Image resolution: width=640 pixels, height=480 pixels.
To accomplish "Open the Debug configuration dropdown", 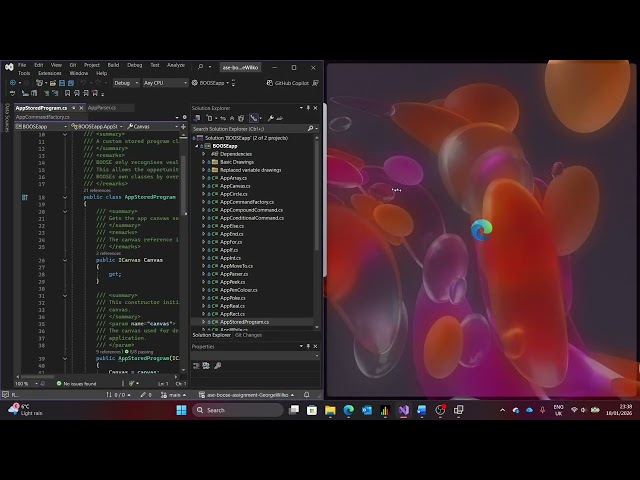I will click(x=126, y=83).
